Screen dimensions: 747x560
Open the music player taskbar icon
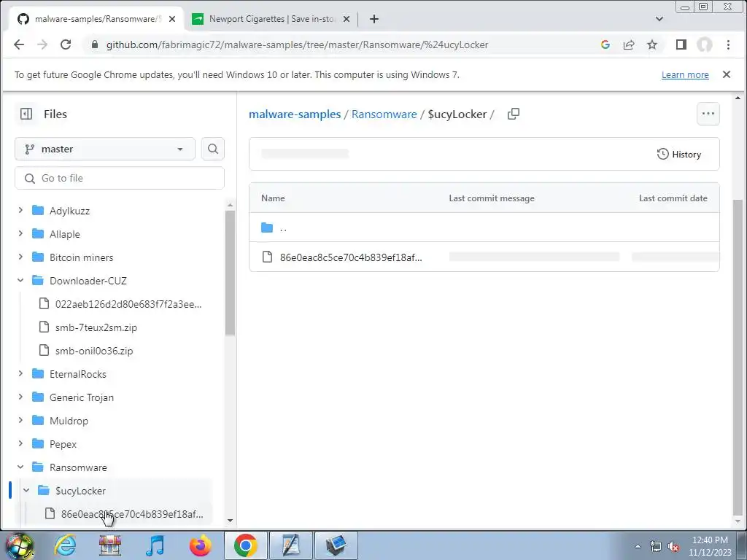click(x=155, y=545)
